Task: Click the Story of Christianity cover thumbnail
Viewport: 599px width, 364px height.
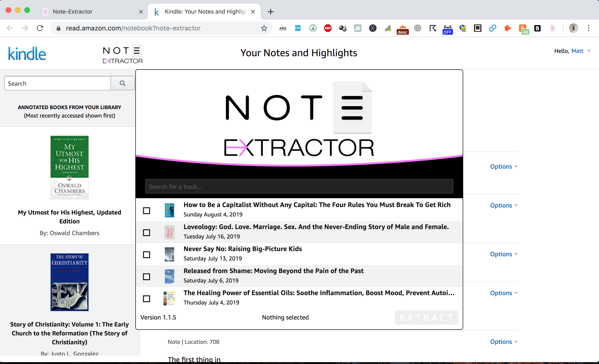Action: [69, 282]
